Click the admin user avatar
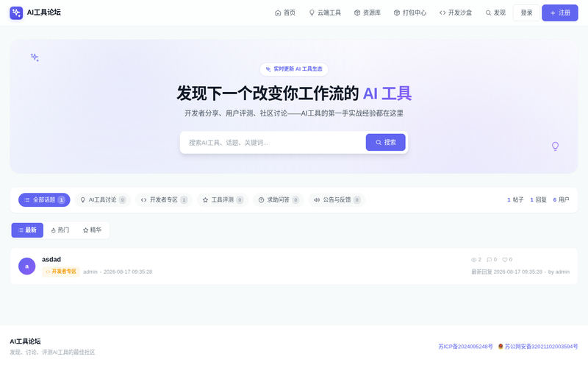The height and width of the screenshot is (368, 588). (x=26, y=266)
